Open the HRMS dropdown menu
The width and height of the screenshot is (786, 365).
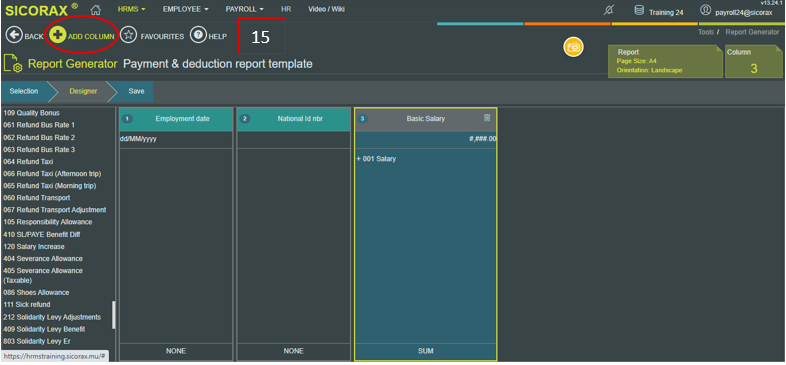[132, 9]
